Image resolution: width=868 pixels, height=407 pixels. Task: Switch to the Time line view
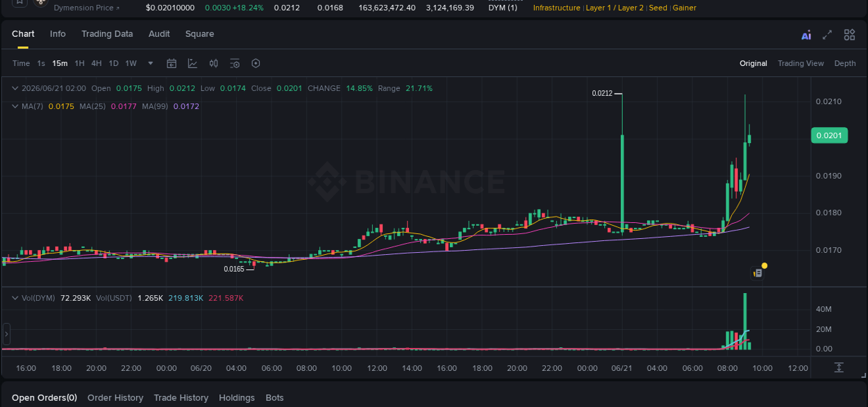coord(22,63)
